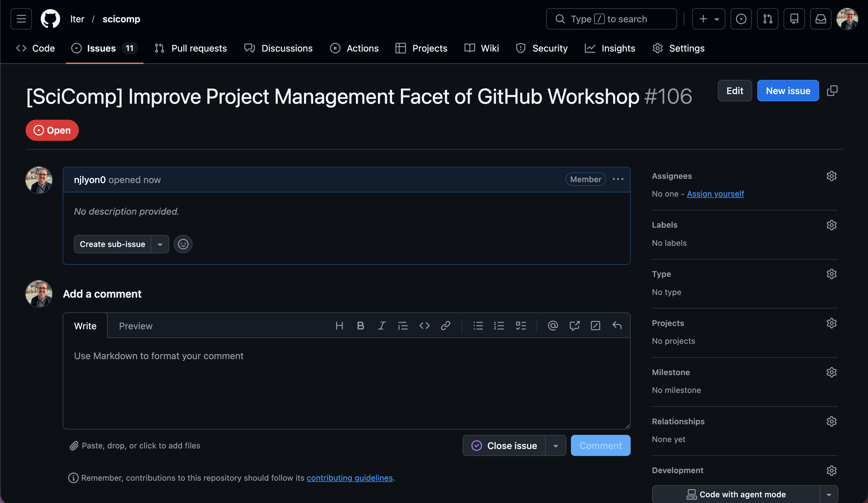This screenshot has width=868, height=503.
Task: Open the lter organization link
Action: 77,19
